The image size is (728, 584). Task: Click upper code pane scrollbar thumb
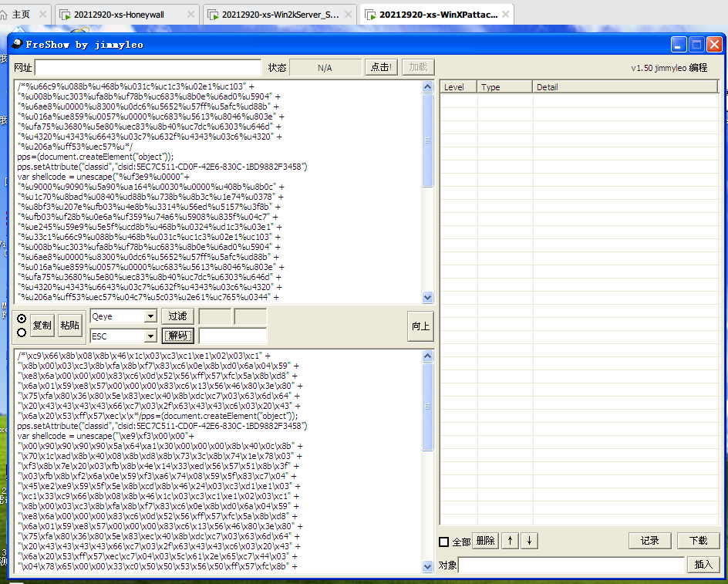pyautogui.click(x=427, y=140)
